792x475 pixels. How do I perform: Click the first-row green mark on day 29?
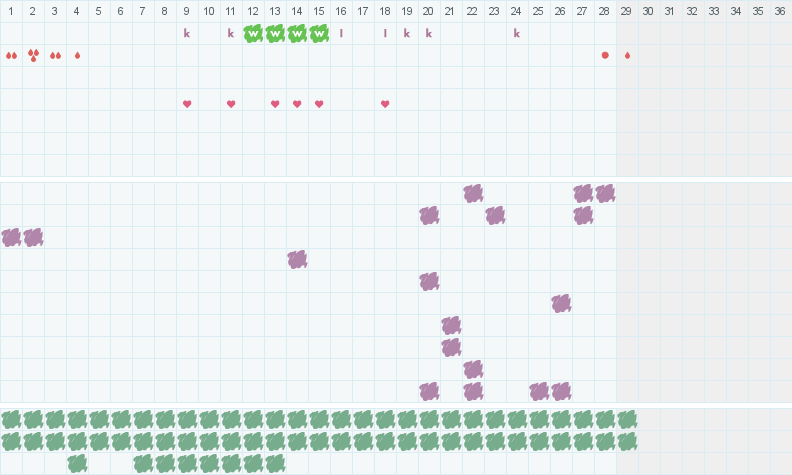[x=627, y=419]
